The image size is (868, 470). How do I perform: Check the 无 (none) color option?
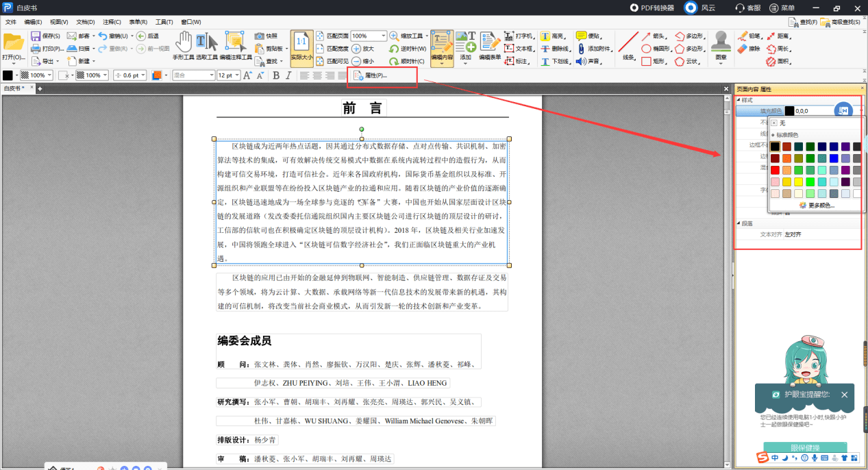click(x=775, y=123)
